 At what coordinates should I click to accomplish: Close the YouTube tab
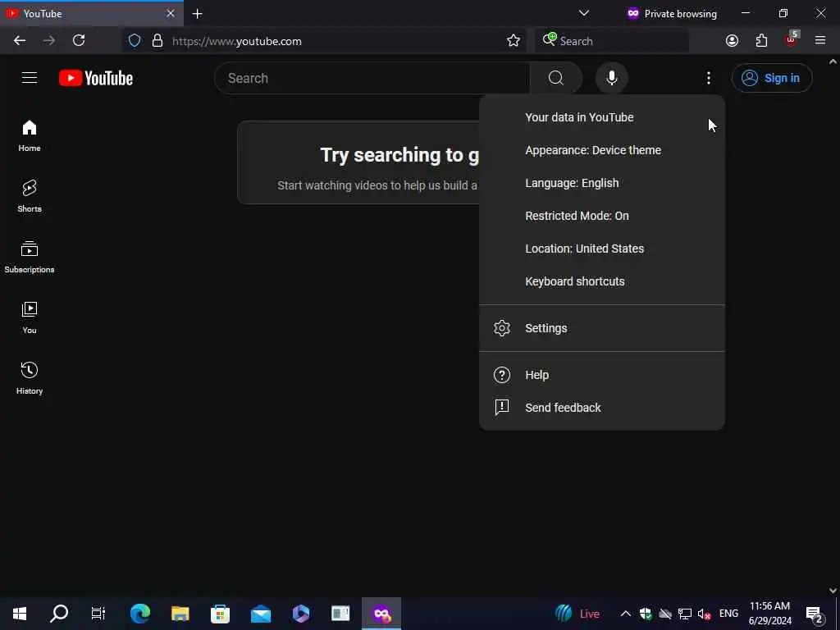click(x=171, y=13)
